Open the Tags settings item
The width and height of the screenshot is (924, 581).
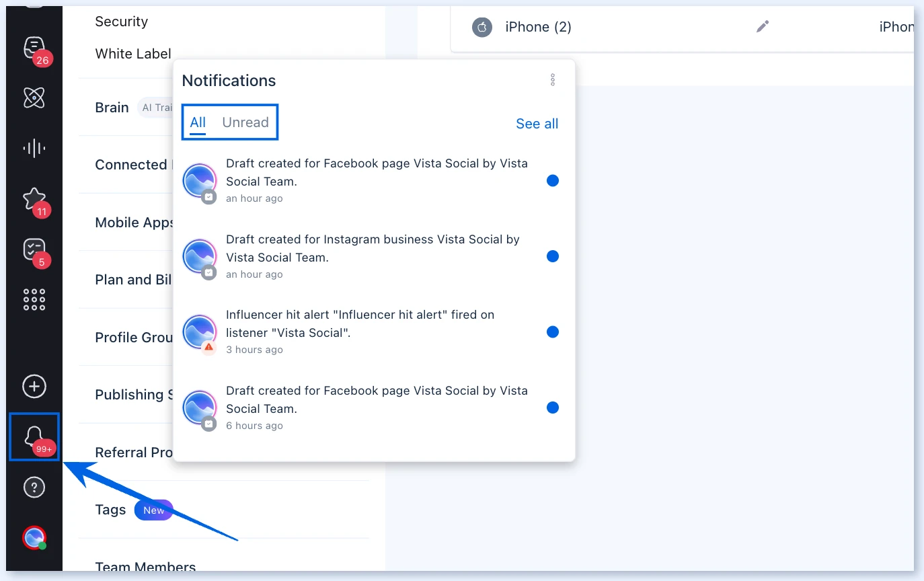point(110,510)
